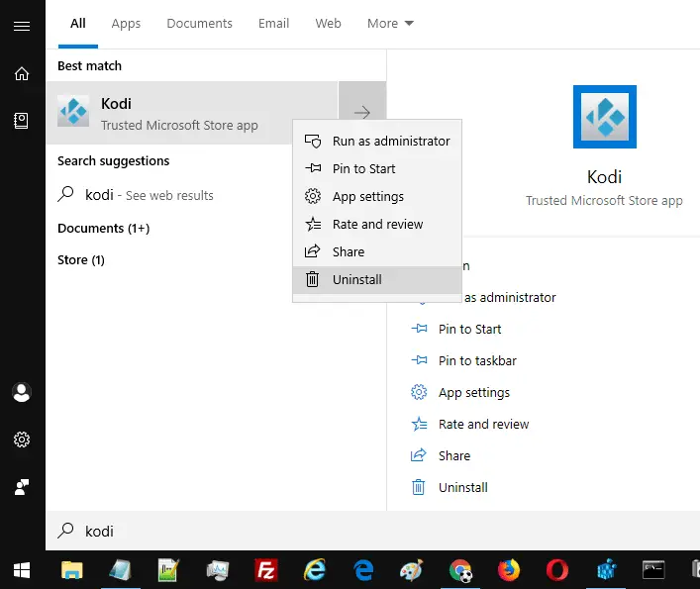
Task: Select the All tab
Action: point(77,23)
